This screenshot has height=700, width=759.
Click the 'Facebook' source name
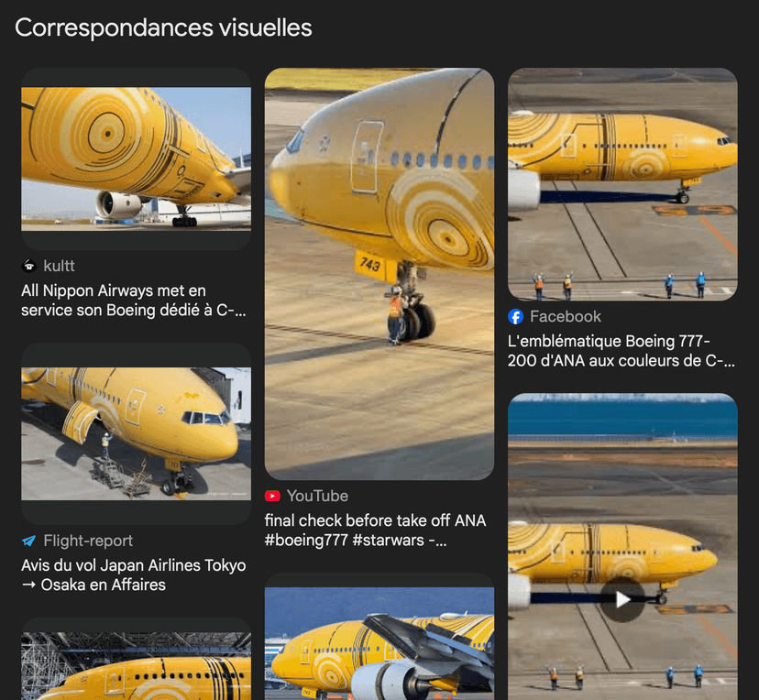coord(566,316)
